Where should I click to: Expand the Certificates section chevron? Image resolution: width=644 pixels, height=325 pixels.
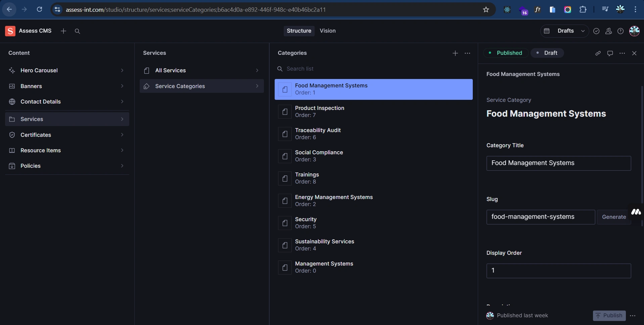pos(122,135)
